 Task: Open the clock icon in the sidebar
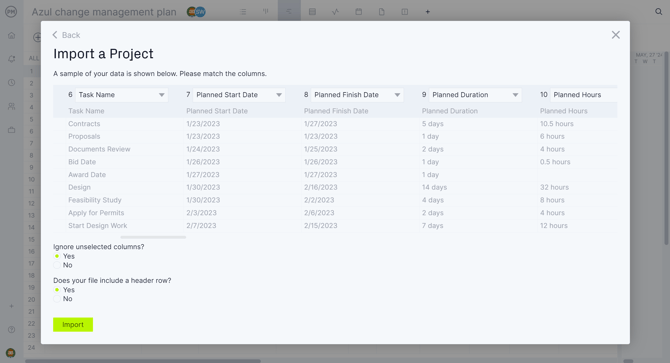pyautogui.click(x=12, y=82)
